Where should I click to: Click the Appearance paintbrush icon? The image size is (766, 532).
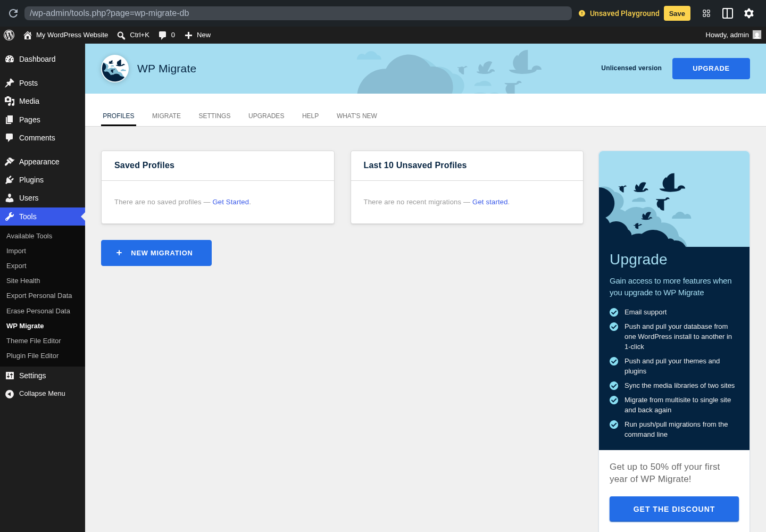tap(10, 162)
